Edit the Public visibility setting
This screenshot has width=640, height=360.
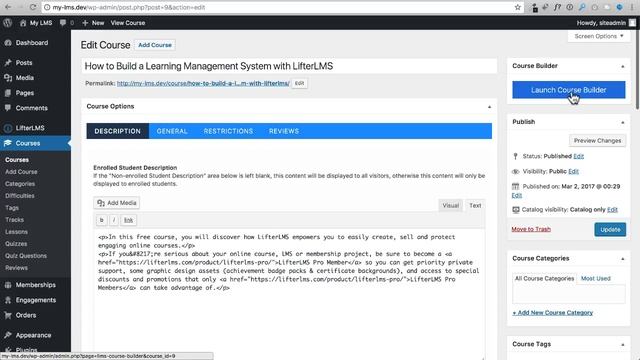tap(573, 171)
